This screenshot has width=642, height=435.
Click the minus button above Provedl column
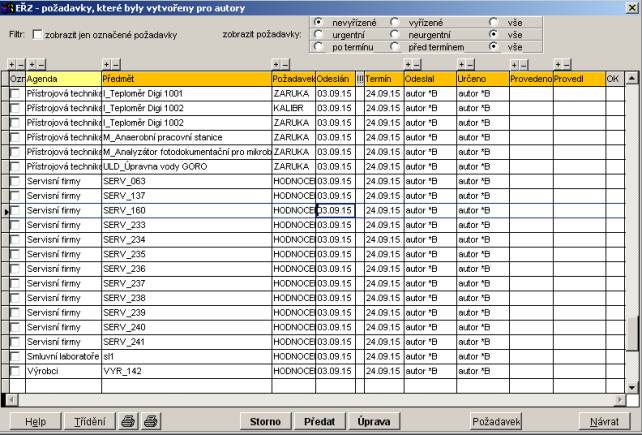(x=567, y=64)
